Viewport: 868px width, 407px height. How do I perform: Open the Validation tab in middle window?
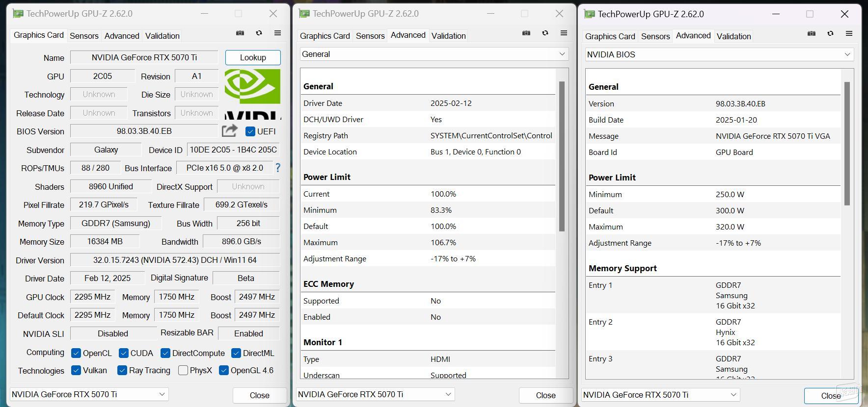pos(448,36)
